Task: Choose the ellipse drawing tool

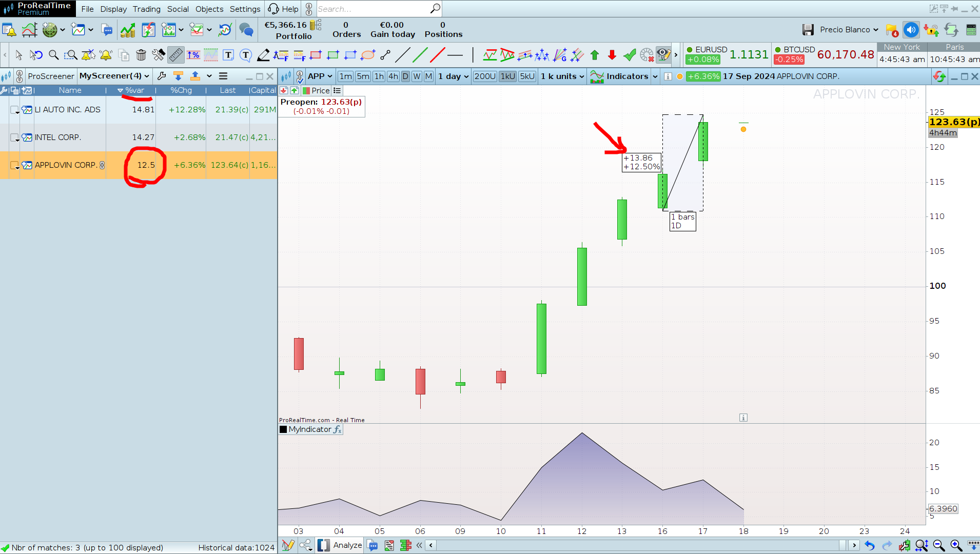Action: pos(368,55)
